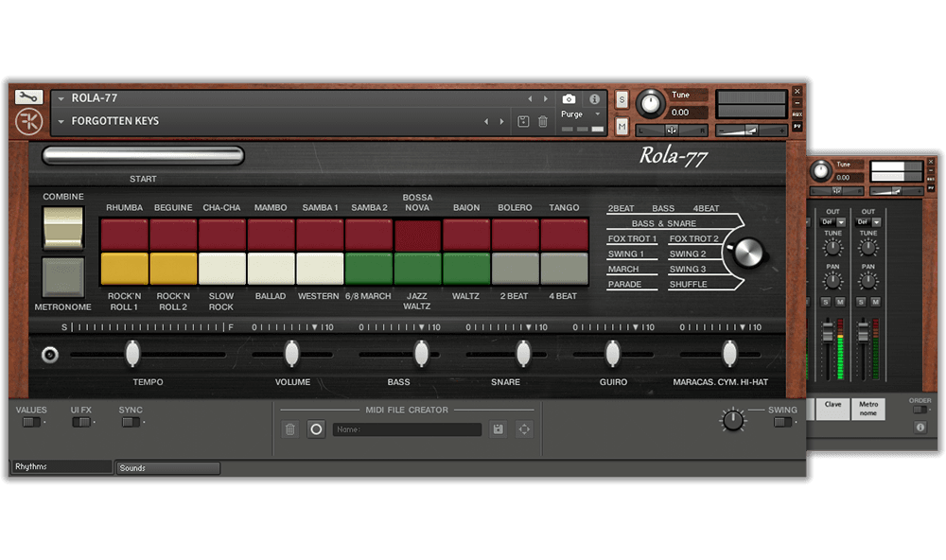946x560 pixels.
Task: Click the Clave pad in back window
Action: [833, 409]
